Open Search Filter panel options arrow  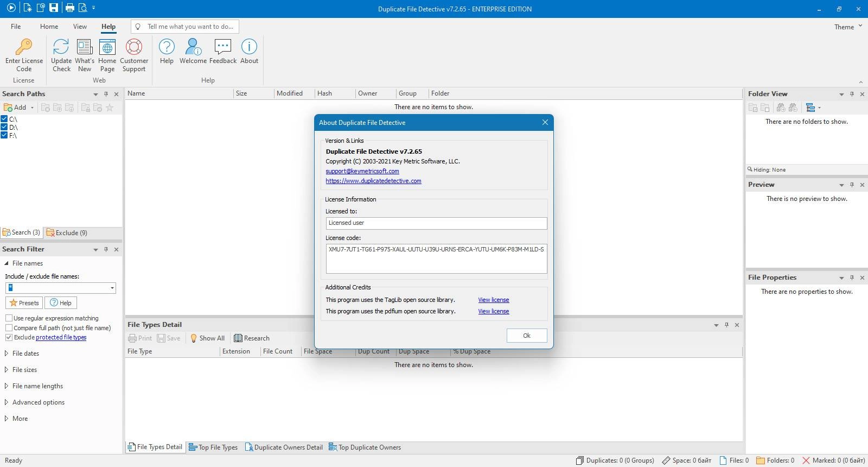pyautogui.click(x=95, y=249)
